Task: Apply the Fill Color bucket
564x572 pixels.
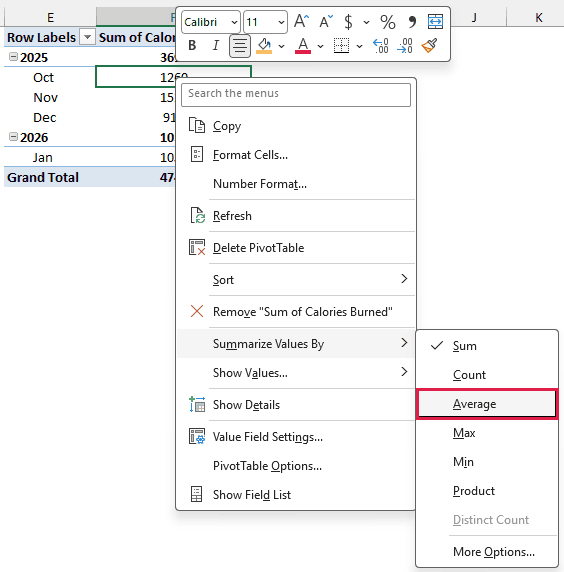Action: pyautogui.click(x=264, y=46)
